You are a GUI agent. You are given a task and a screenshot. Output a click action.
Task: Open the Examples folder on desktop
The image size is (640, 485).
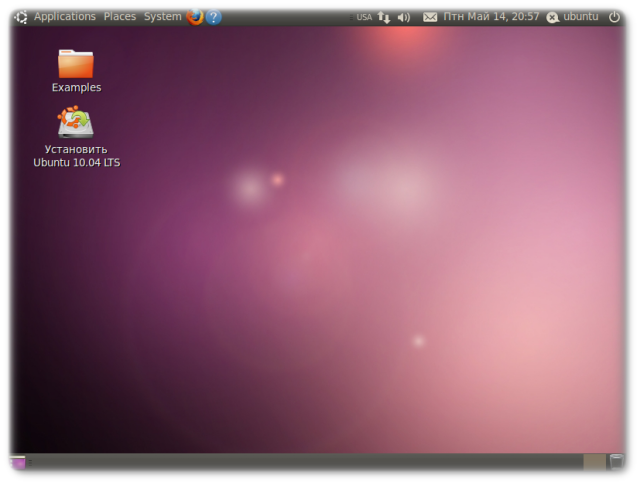coord(76,63)
